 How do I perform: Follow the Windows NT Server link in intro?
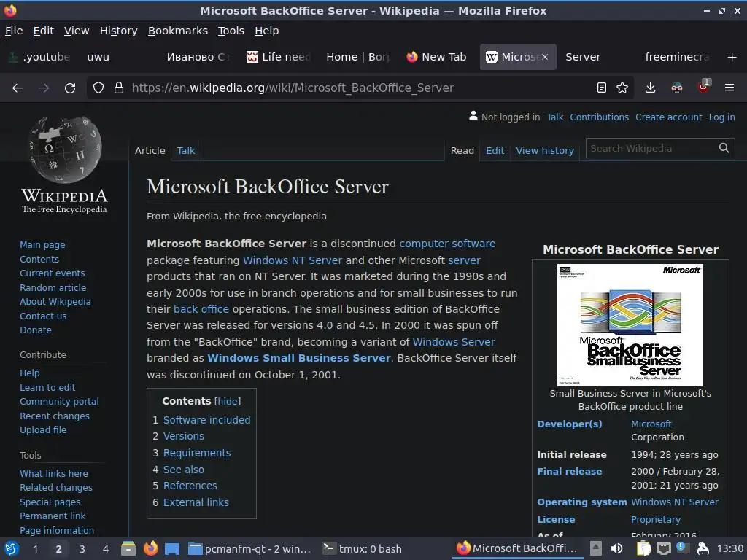293,260
